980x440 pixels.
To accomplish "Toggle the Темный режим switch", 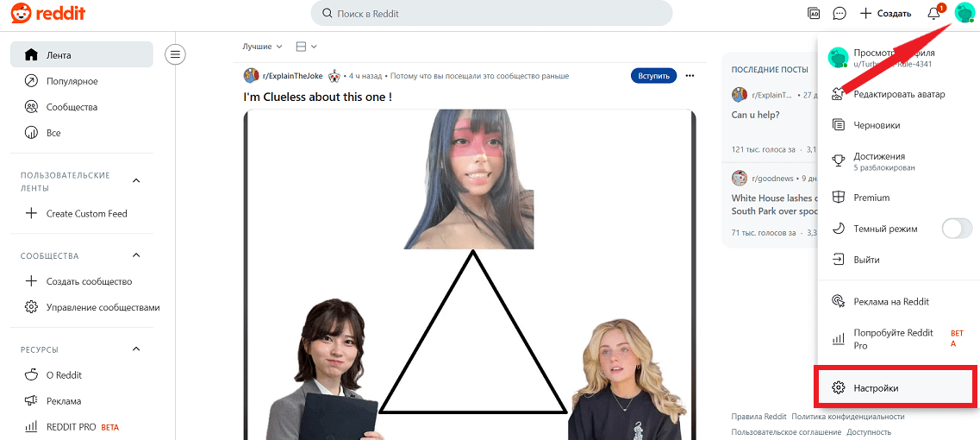I will [957, 229].
